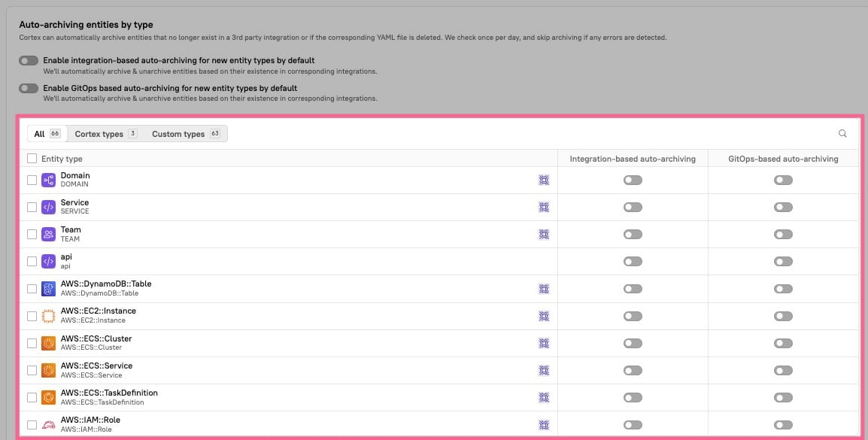Click the AWS::ECS::TaskDefinition orange icon
This screenshot has height=440, width=868.
tap(49, 397)
